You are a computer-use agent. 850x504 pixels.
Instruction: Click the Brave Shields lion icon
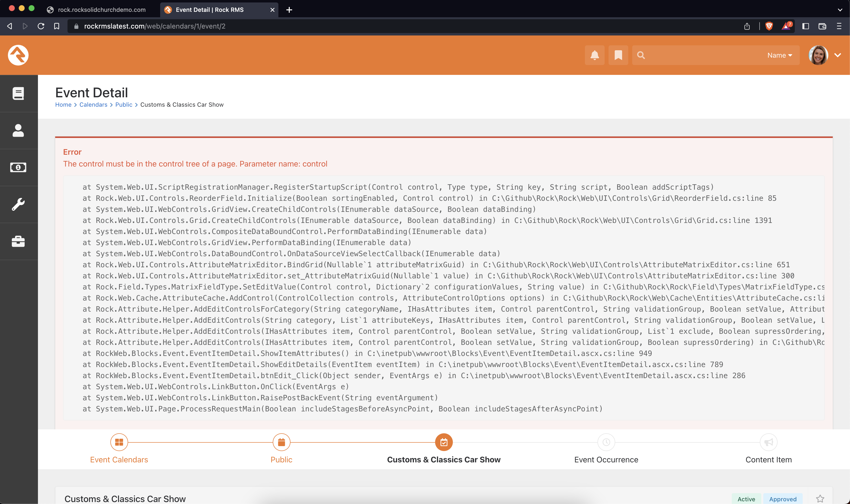[x=769, y=26]
